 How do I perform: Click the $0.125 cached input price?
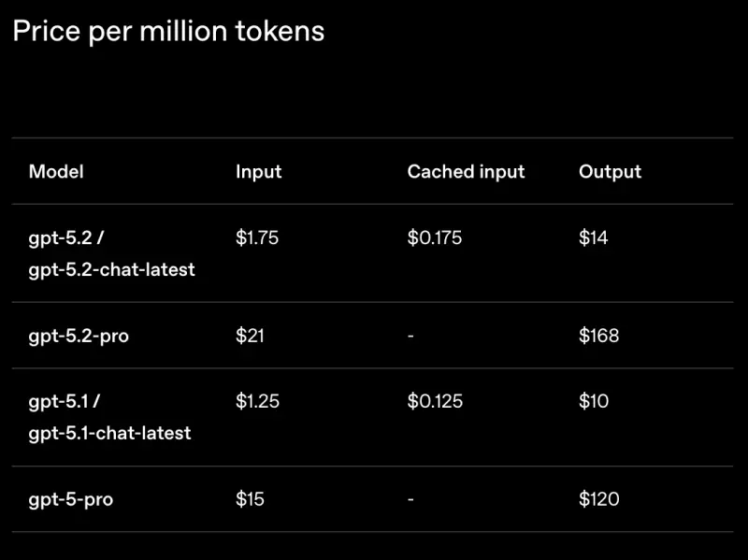click(x=435, y=401)
